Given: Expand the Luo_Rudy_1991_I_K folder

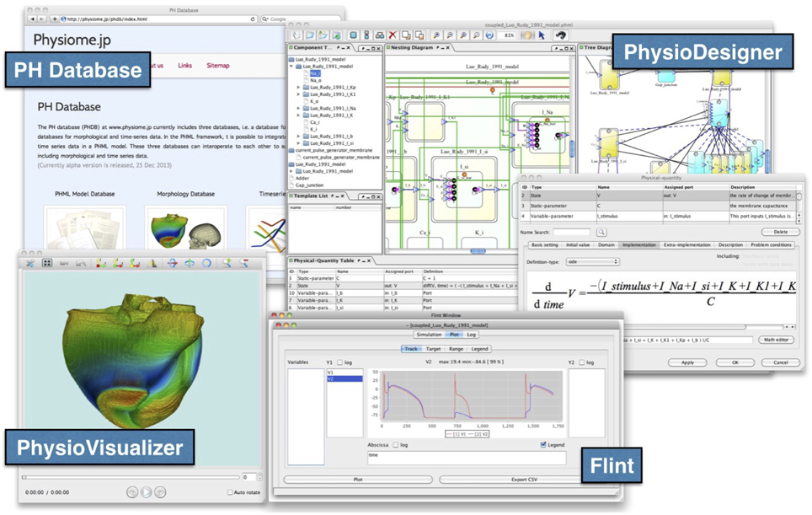Looking at the screenshot, I should [x=298, y=115].
